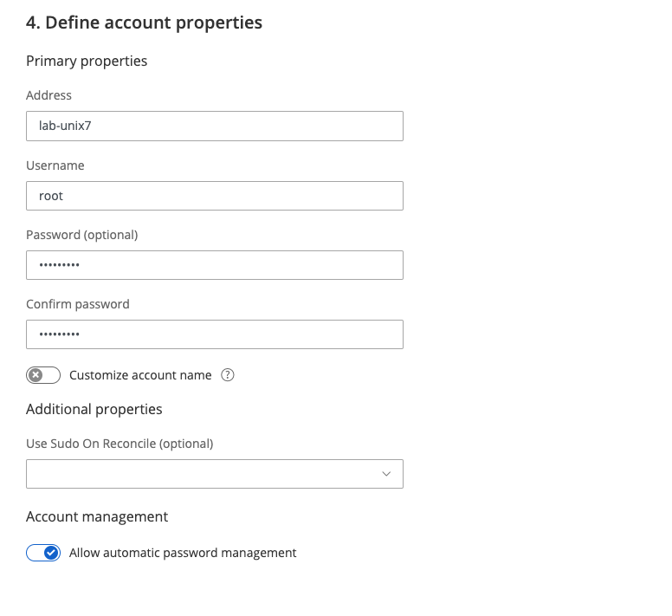Focus the Username field containing root
This screenshot has height=616, width=672.
click(214, 196)
